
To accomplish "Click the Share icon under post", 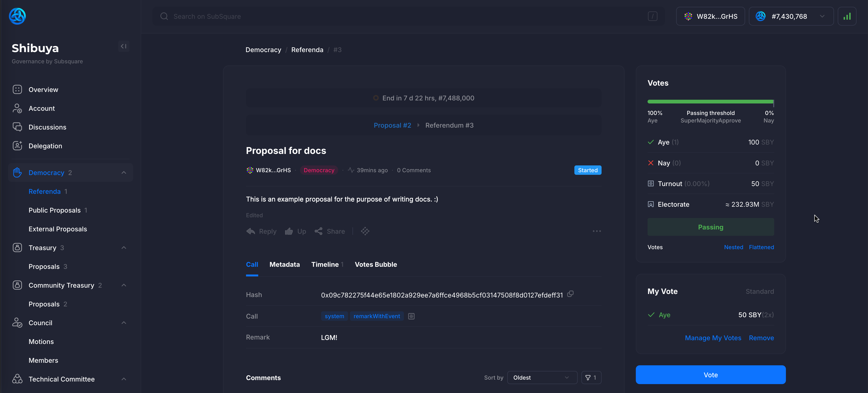I will (318, 231).
